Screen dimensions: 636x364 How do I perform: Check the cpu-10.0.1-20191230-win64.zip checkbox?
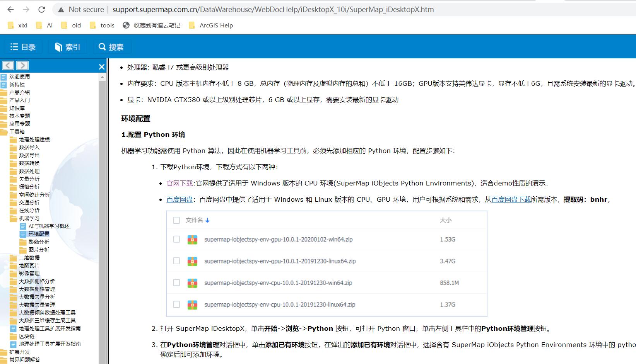click(176, 282)
